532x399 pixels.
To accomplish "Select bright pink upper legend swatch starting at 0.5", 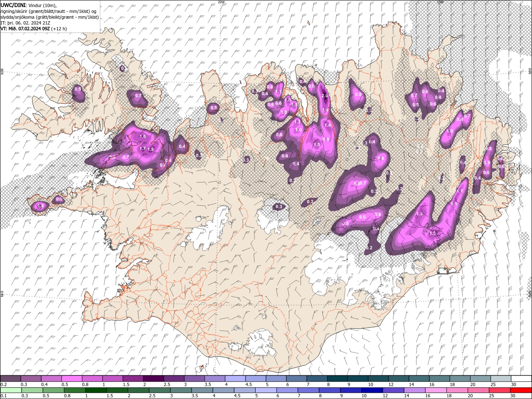I will tap(71, 379).
